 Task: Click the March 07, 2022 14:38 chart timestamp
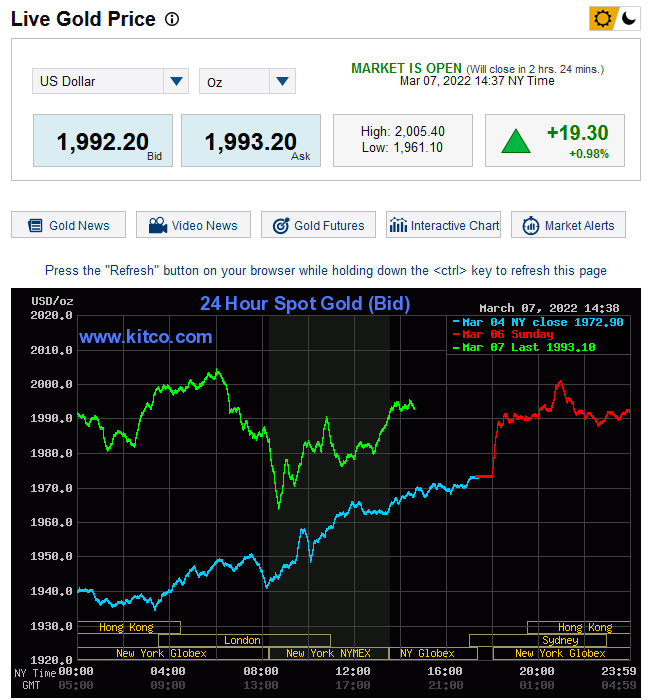click(549, 308)
